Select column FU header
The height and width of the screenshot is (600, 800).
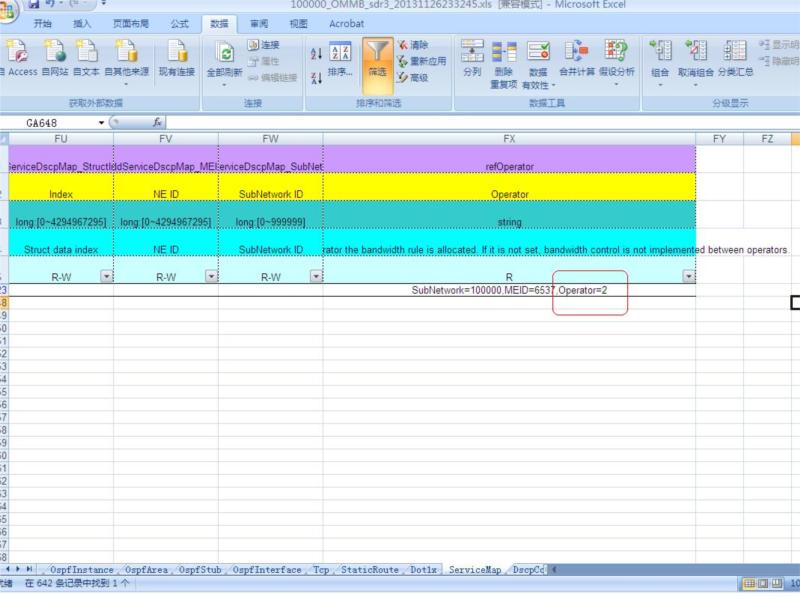click(61, 139)
